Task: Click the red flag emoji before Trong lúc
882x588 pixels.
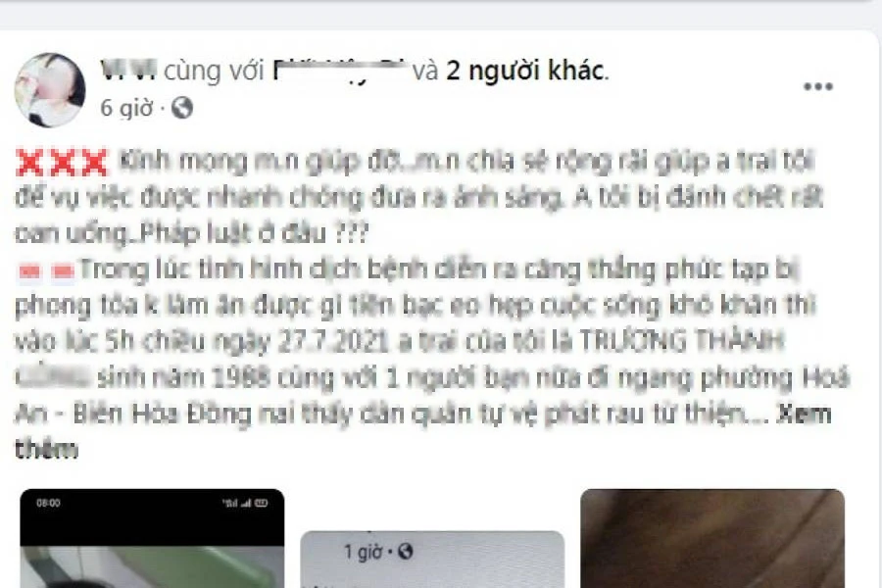Action: [x=47, y=271]
